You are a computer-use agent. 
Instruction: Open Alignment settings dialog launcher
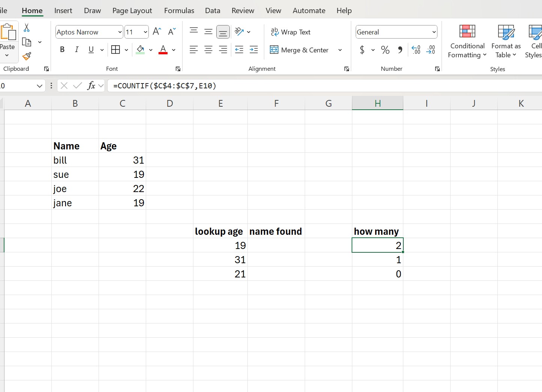click(x=347, y=69)
